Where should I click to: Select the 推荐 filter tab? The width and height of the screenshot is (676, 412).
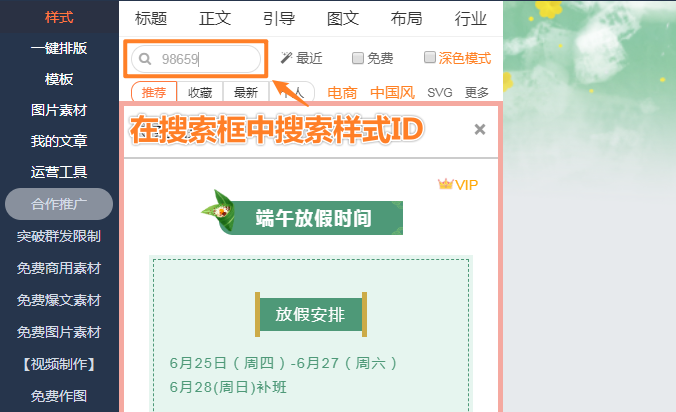coord(154,92)
